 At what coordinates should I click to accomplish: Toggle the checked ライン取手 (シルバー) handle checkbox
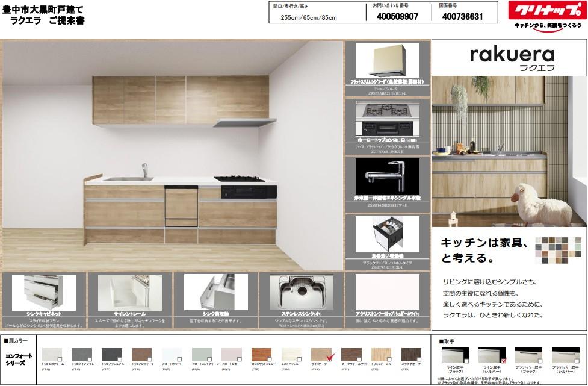point(504,360)
